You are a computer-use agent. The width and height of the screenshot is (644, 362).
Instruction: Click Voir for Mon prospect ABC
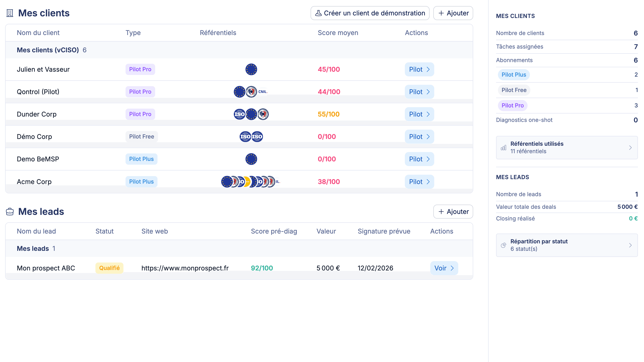pyautogui.click(x=444, y=268)
